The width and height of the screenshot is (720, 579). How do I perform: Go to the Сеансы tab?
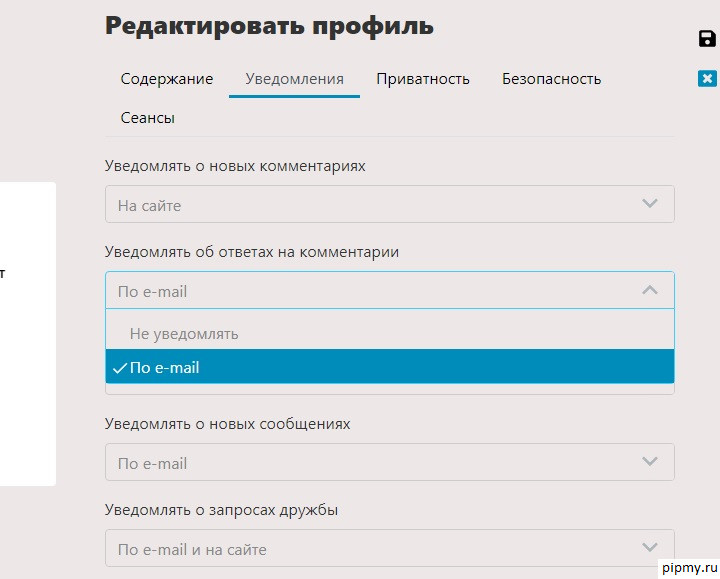click(x=147, y=118)
